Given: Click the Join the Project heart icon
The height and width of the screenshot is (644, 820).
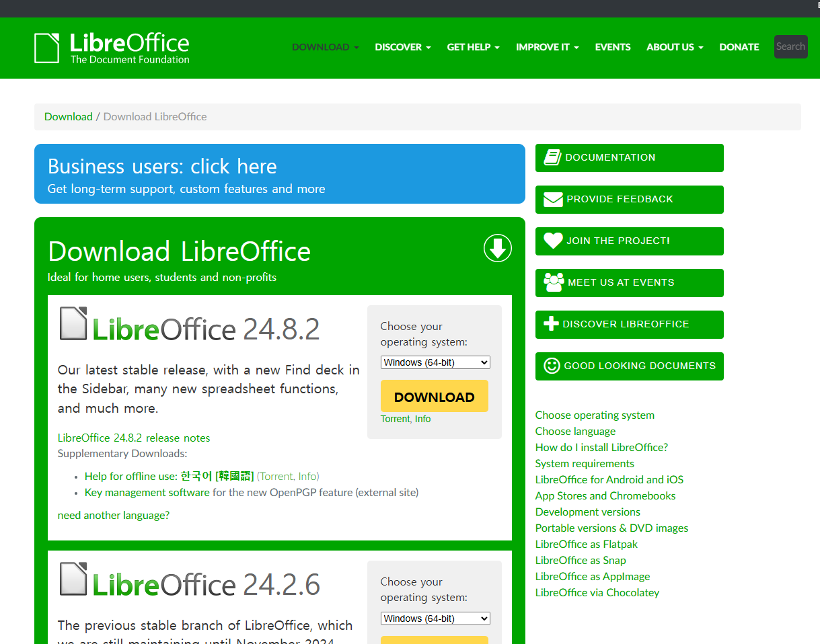Looking at the screenshot, I should pyautogui.click(x=553, y=241).
